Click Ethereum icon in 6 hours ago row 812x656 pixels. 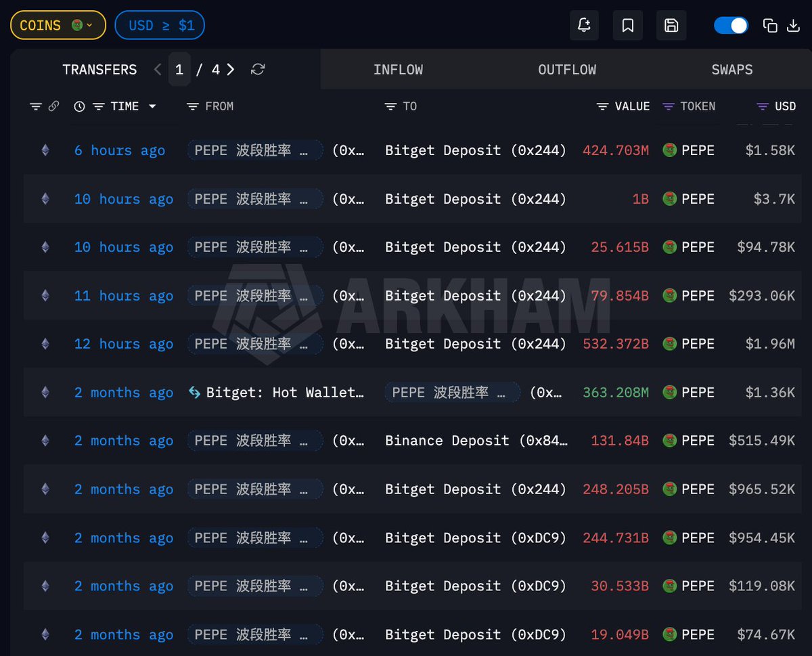[x=45, y=150]
